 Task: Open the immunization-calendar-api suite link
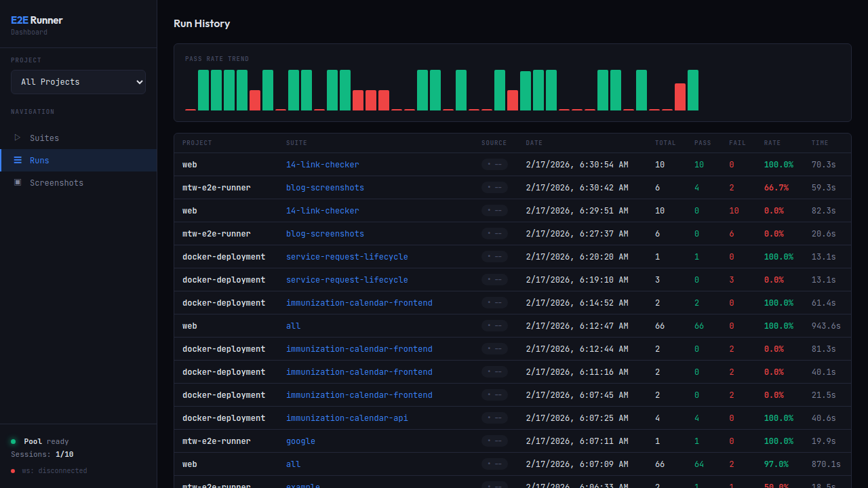point(347,418)
